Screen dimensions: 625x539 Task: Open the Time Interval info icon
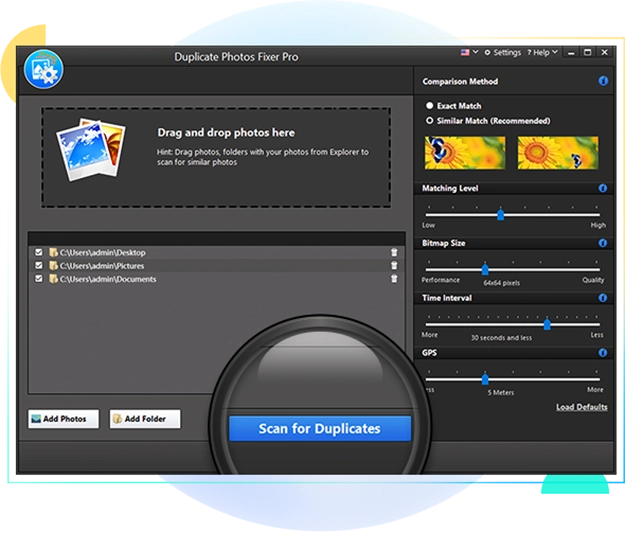[x=603, y=298]
